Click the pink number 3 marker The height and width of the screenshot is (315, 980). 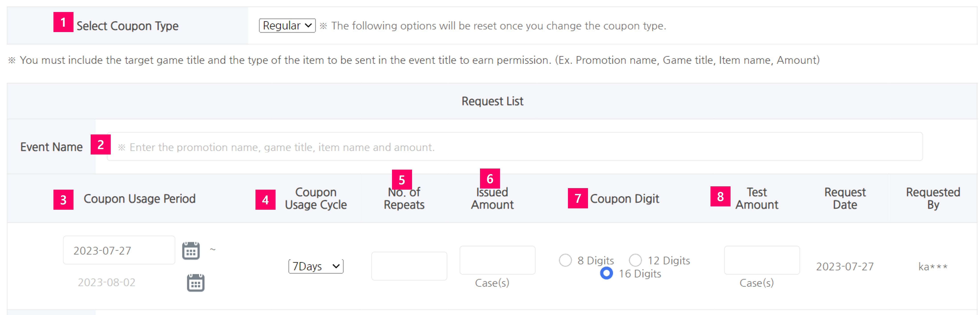[x=63, y=200]
